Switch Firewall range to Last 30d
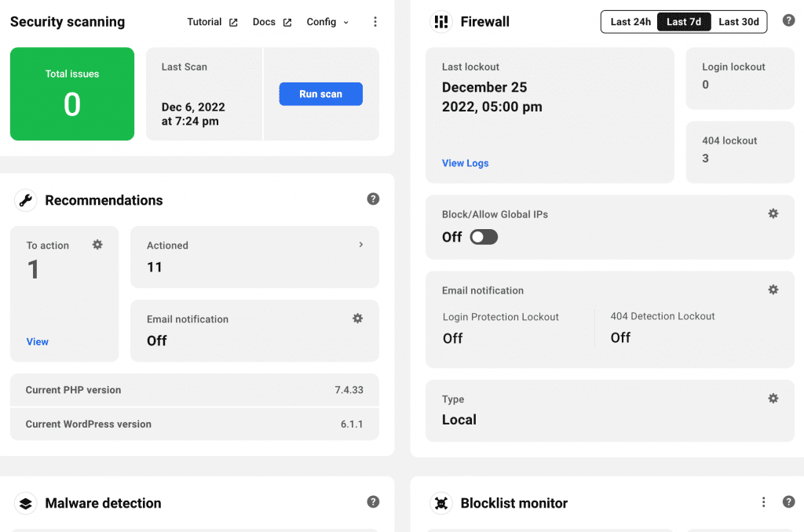 [x=738, y=21]
